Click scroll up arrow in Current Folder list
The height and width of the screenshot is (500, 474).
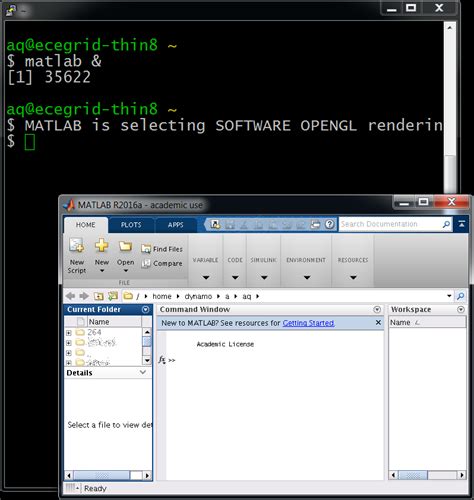pyautogui.click(x=147, y=332)
